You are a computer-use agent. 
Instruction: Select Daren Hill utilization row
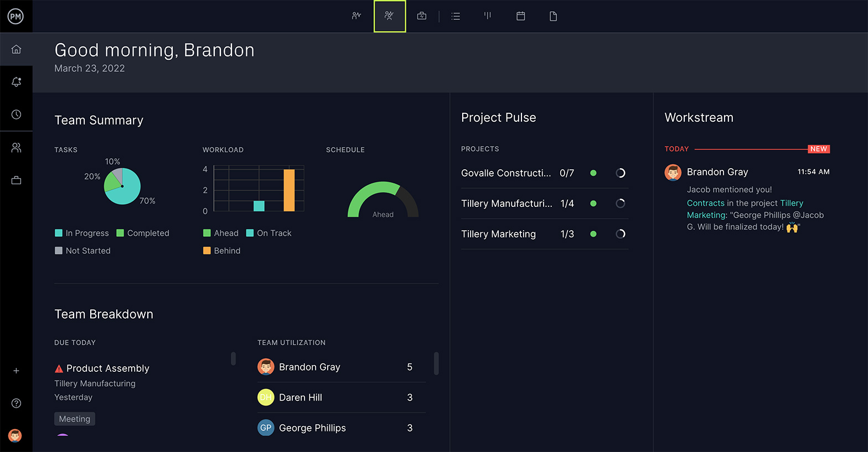pyautogui.click(x=342, y=397)
